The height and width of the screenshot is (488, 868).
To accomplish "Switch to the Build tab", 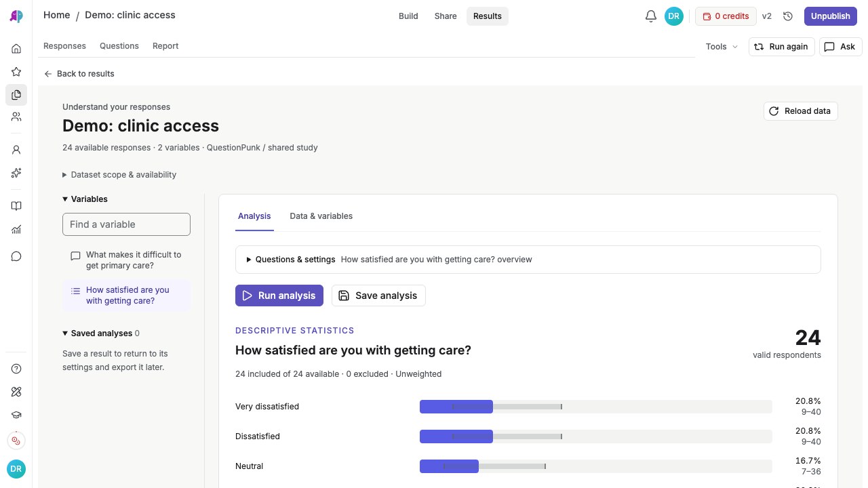I will point(408,16).
